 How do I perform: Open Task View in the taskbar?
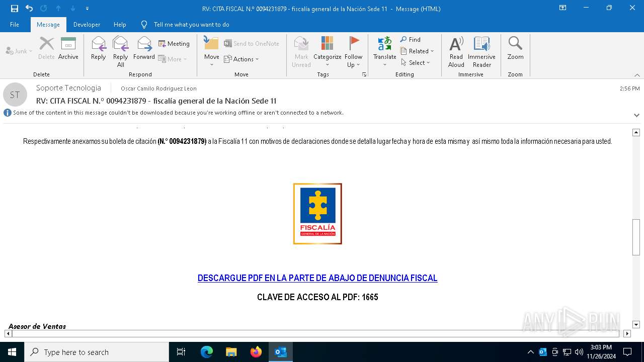pyautogui.click(x=181, y=352)
